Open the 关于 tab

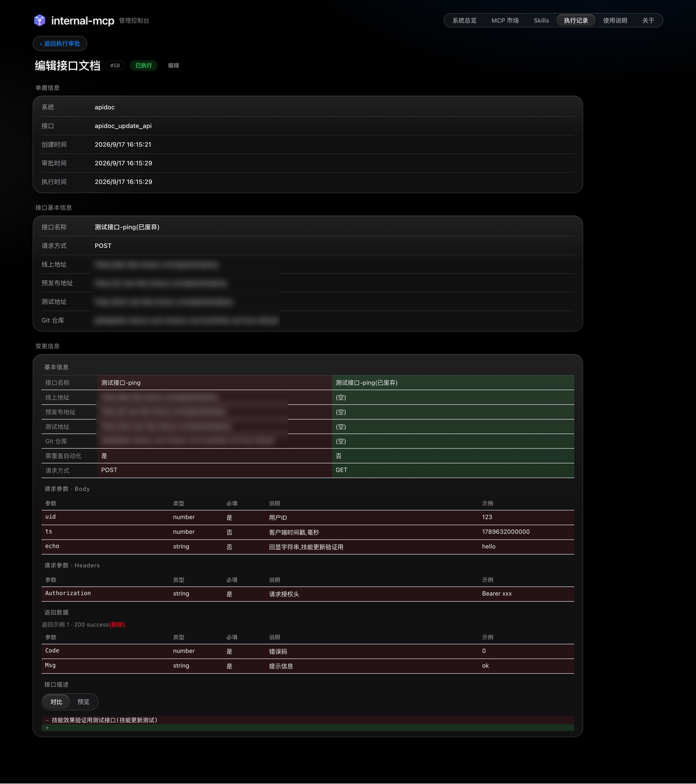(648, 20)
